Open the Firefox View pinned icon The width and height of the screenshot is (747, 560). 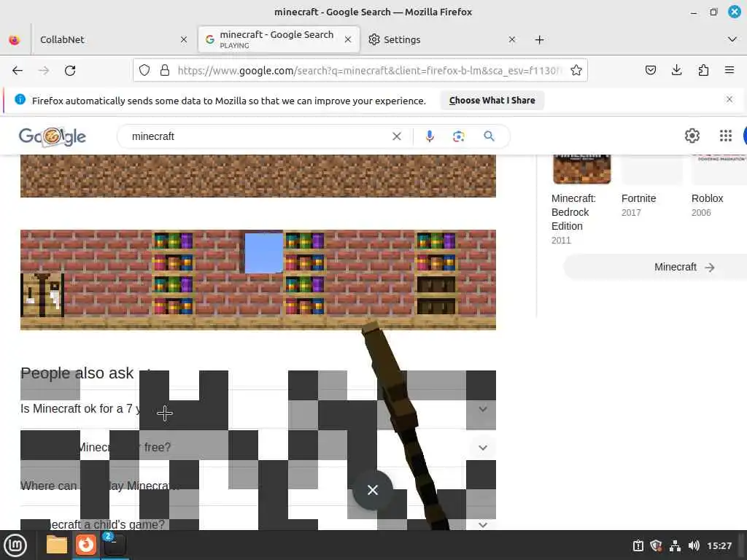click(15, 40)
